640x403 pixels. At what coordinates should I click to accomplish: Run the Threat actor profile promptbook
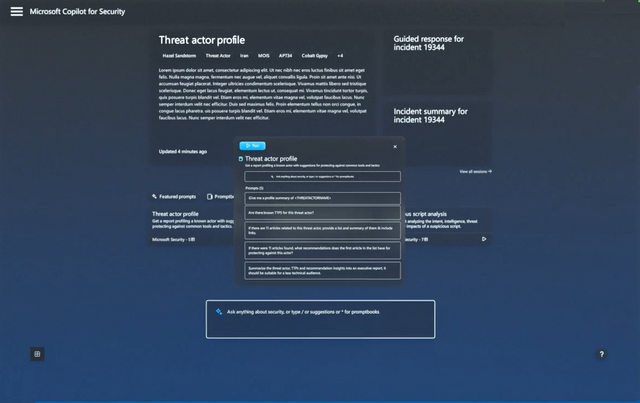pos(252,146)
